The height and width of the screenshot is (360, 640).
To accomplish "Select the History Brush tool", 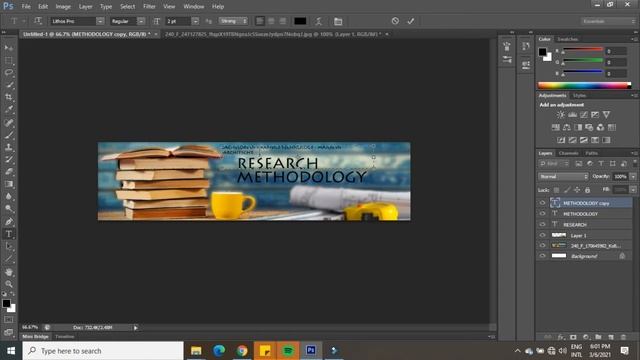I will pyautogui.click(x=9, y=160).
